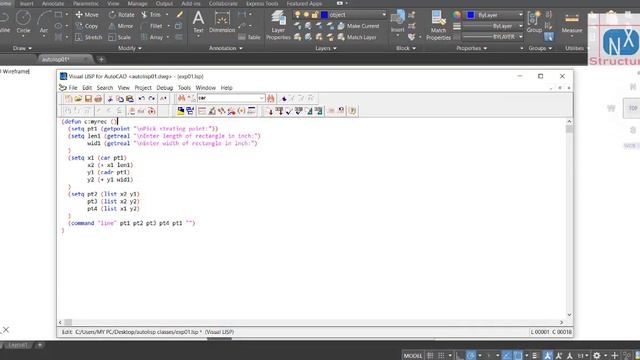Click the Trim tool
Screen dimensions: 640x360
(x=151, y=15)
